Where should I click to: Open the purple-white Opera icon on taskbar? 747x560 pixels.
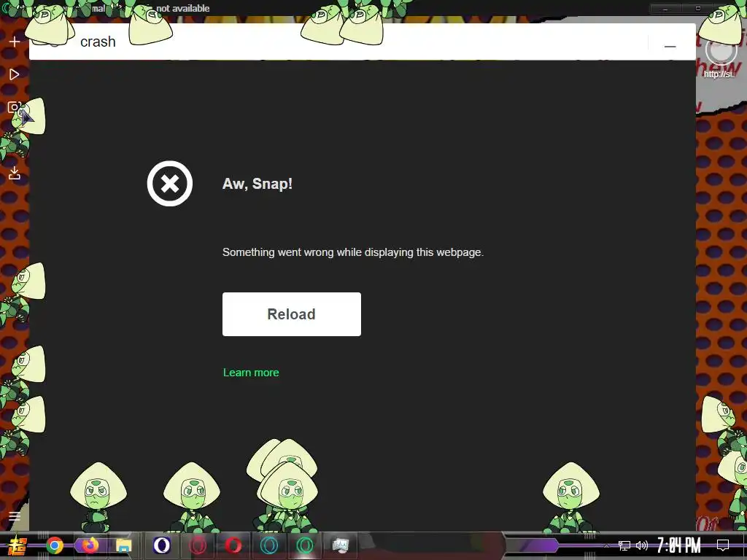coord(162,545)
